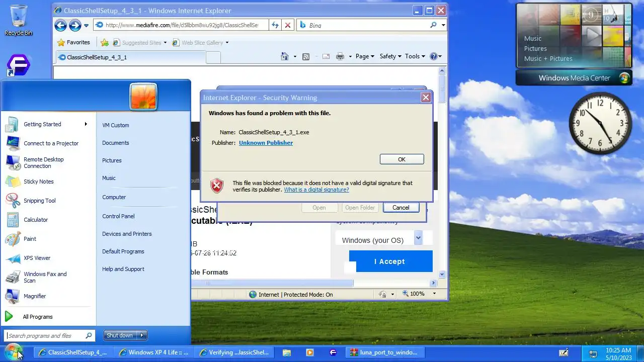The height and width of the screenshot is (362, 644).
Task: Switch to luna_port_to_windo... taskbar item
Action: coord(384,352)
